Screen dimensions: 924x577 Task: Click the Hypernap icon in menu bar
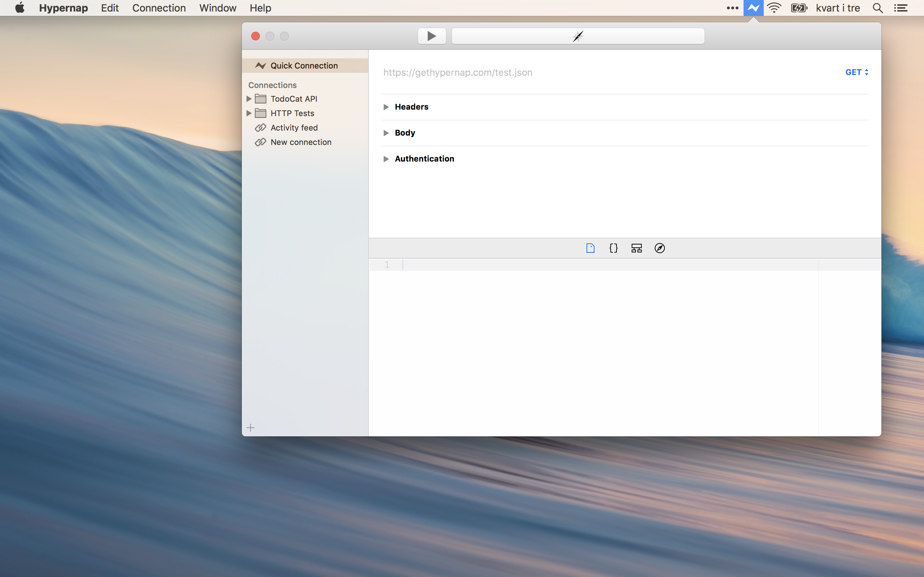click(753, 8)
